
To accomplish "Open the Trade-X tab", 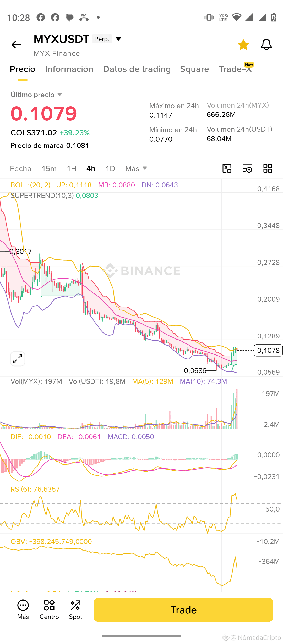I will tap(235, 69).
